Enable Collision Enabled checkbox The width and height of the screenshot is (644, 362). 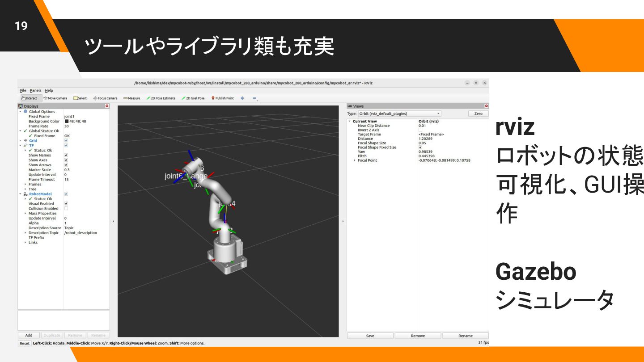tap(66, 208)
